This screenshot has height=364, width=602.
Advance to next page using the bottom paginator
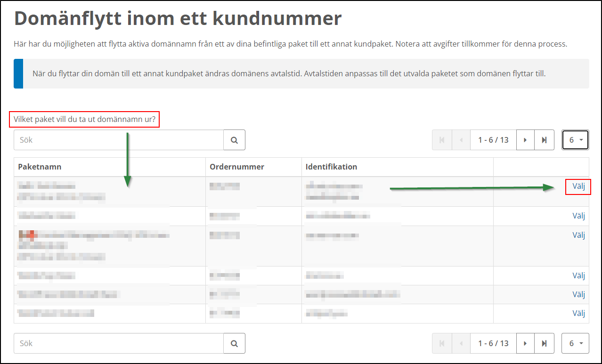coord(525,343)
